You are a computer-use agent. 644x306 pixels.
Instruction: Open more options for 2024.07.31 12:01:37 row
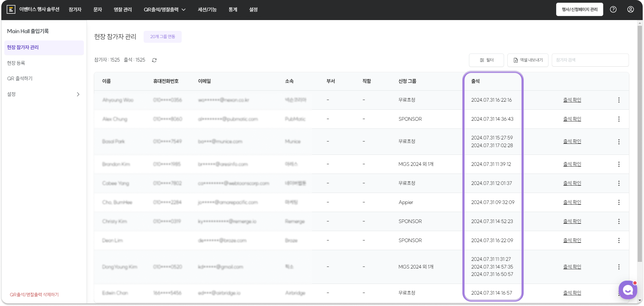point(619,183)
